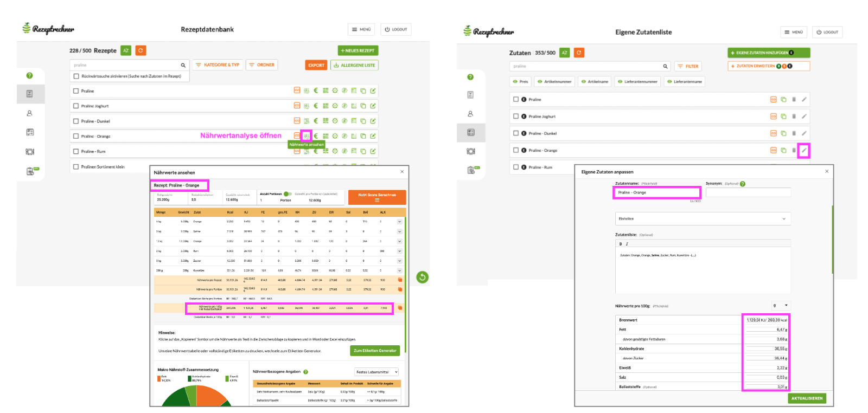Click the + NEUES REZEPT button
Image resolution: width=868 pixels, height=413 pixels.
click(358, 50)
